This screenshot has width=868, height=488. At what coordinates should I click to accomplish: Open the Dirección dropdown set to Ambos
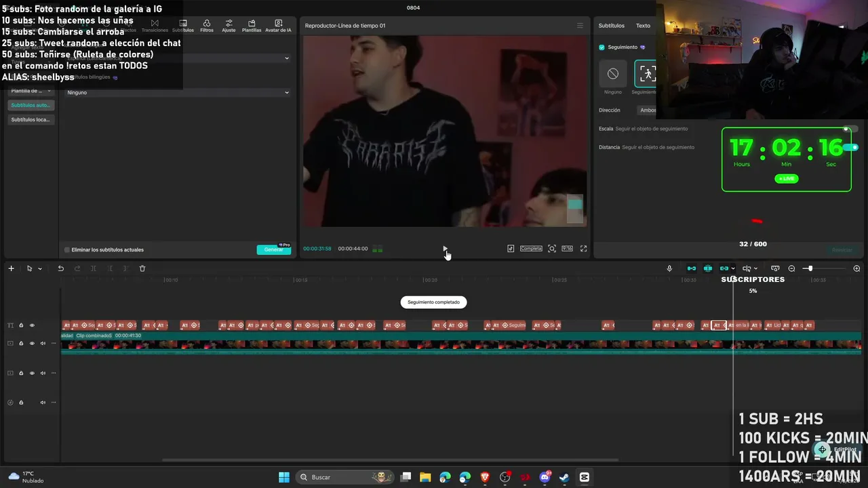[648, 110]
